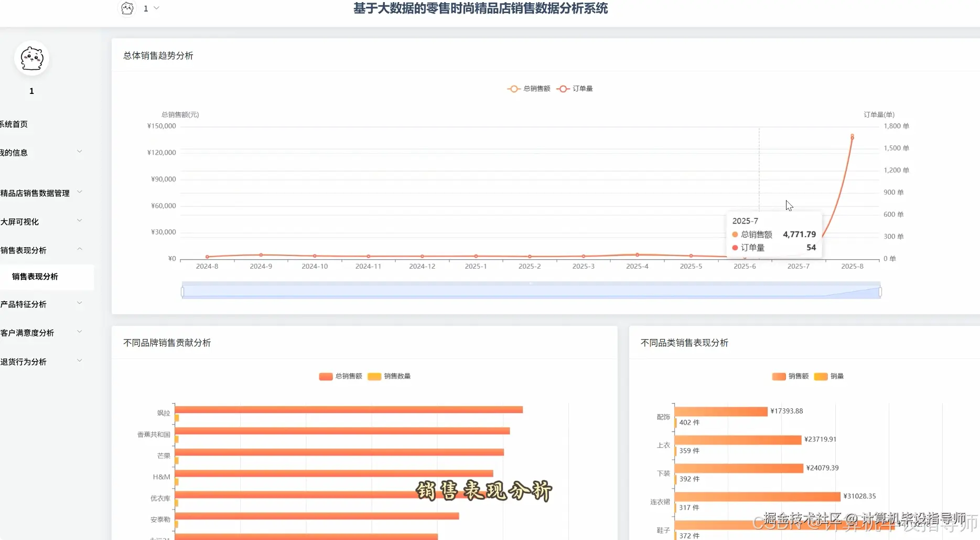Expand 客户满意度分析 menu chevron
Image resolution: width=980 pixels, height=540 pixels.
[80, 332]
